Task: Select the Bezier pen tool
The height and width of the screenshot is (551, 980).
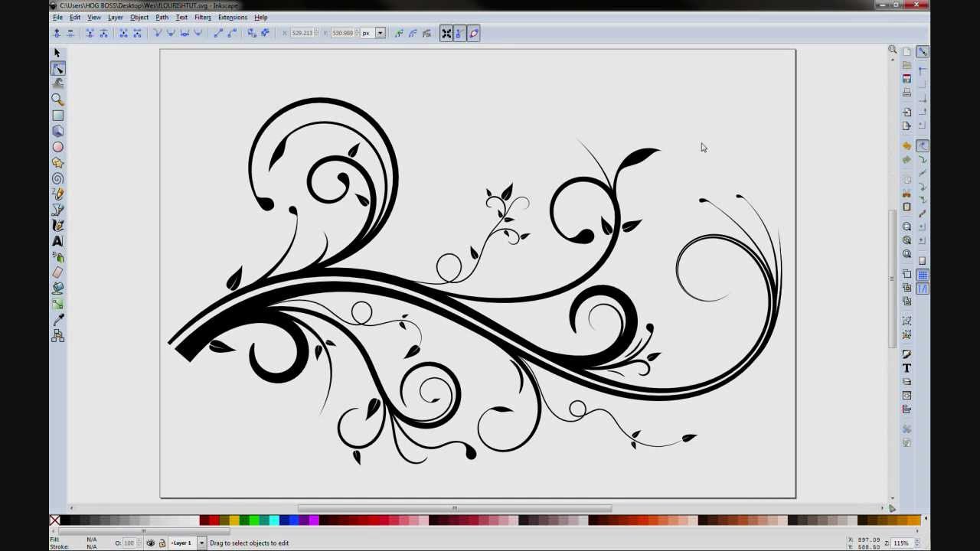Action: point(57,209)
